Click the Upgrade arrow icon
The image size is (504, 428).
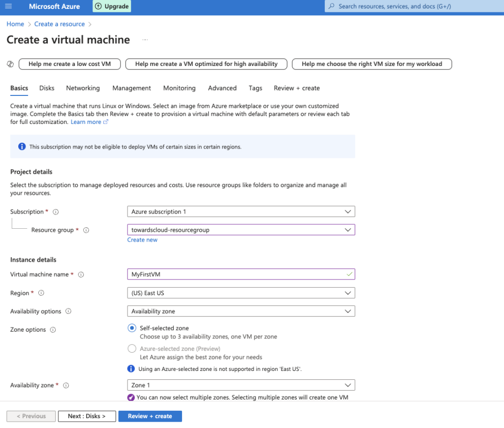click(98, 6)
